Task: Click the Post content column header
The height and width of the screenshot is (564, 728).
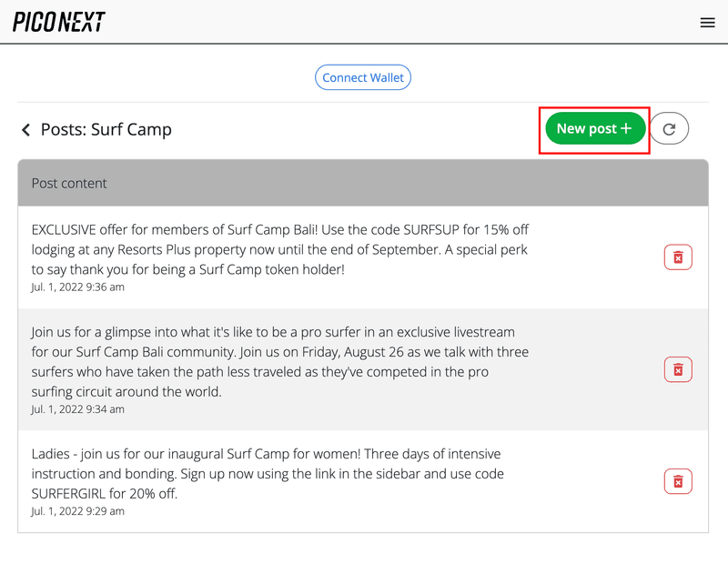Action: tap(69, 184)
